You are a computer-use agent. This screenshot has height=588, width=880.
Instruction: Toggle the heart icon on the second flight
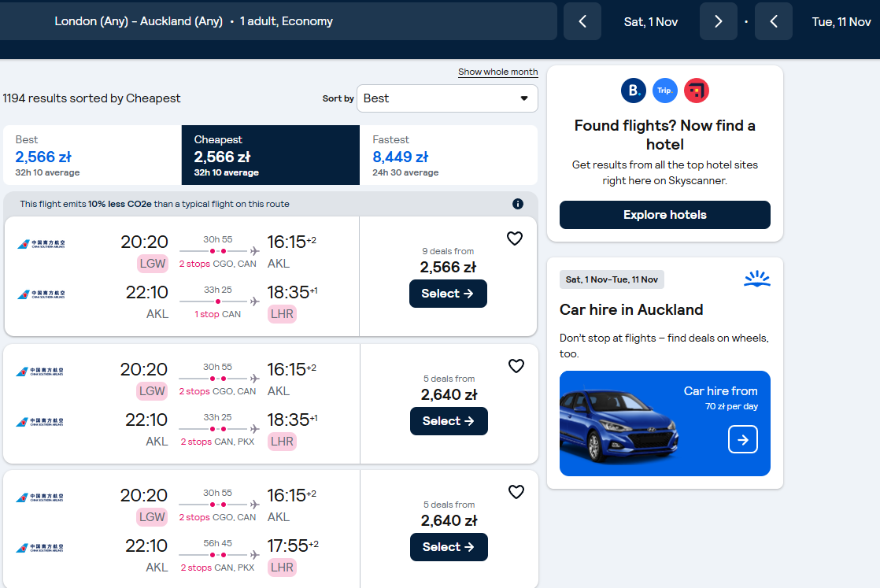(x=516, y=366)
